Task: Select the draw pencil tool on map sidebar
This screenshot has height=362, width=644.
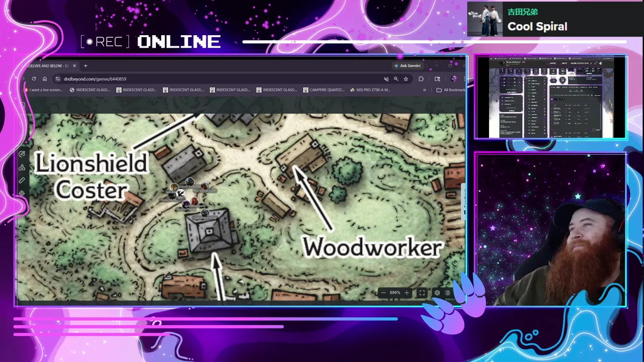Action: click(x=22, y=154)
